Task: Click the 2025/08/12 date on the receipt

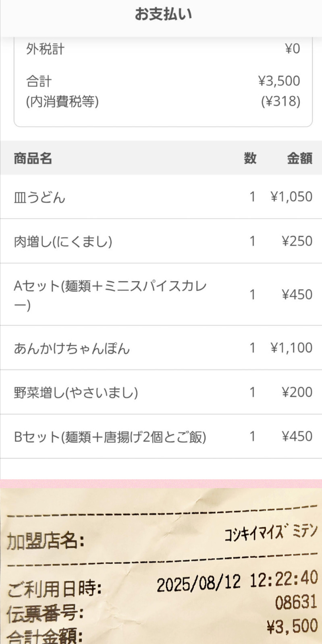Action: (x=198, y=584)
